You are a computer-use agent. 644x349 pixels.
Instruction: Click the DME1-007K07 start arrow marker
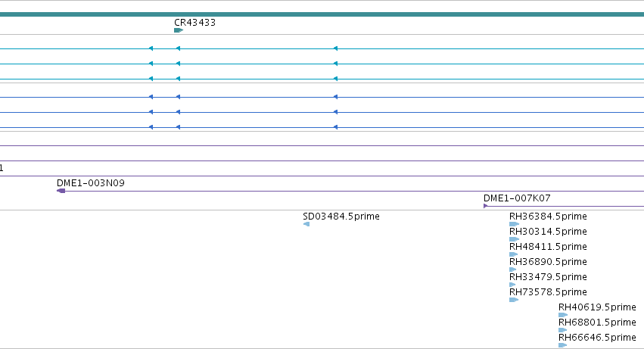(x=486, y=206)
